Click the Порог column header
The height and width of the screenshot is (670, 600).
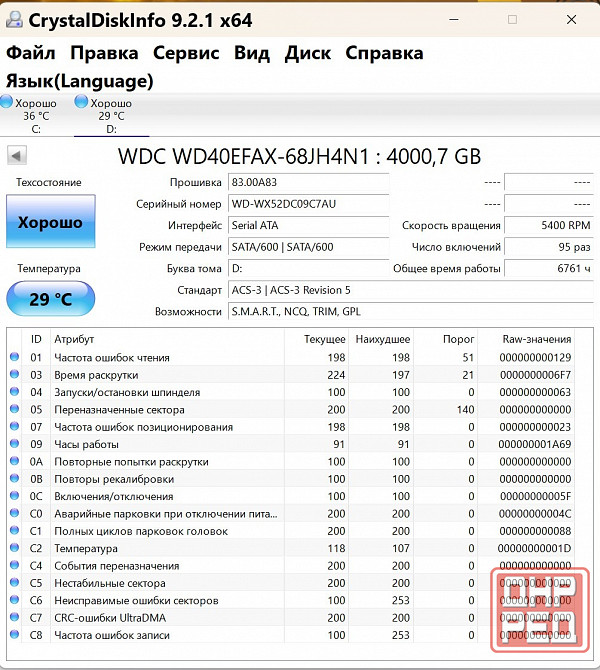tap(445, 339)
